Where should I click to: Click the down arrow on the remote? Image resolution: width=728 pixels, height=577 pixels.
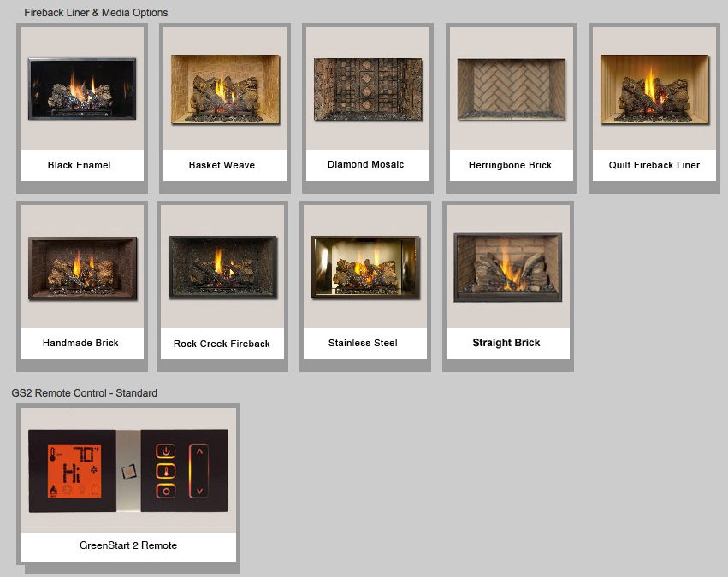pos(199,491)
